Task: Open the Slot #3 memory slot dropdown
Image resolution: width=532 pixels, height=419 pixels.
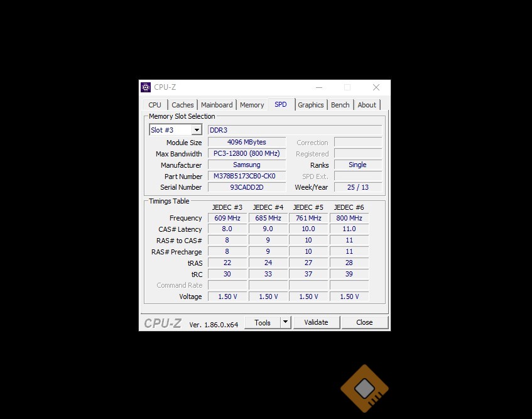Action: tap(197, 130)
